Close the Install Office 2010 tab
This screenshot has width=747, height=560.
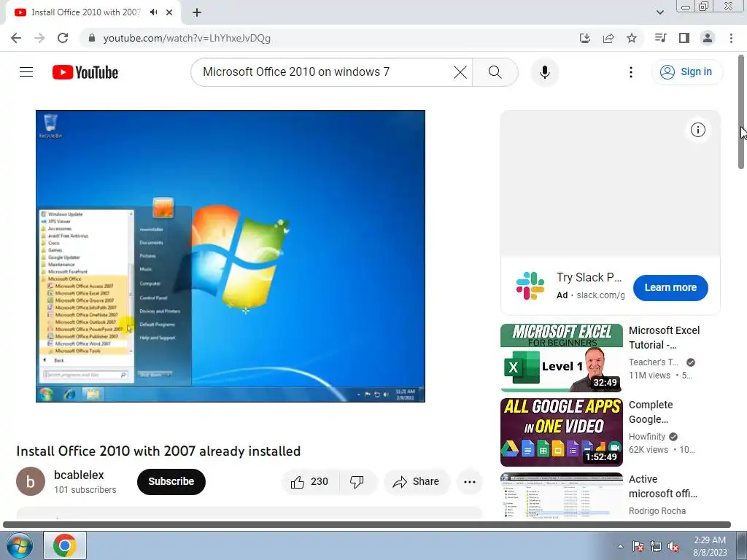click(169, 12)
